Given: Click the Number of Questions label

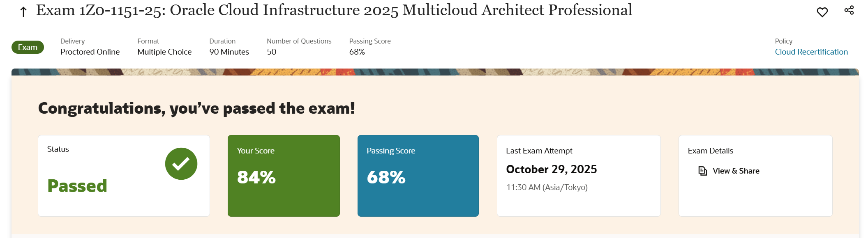Looking at the screenshot, I should click(x=299, y=41).
